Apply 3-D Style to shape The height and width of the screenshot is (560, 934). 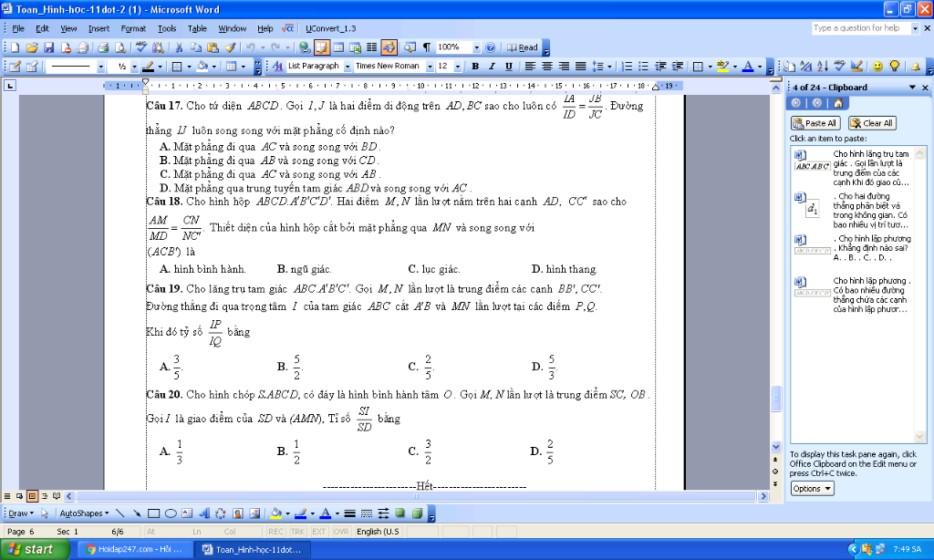(417, 513)
